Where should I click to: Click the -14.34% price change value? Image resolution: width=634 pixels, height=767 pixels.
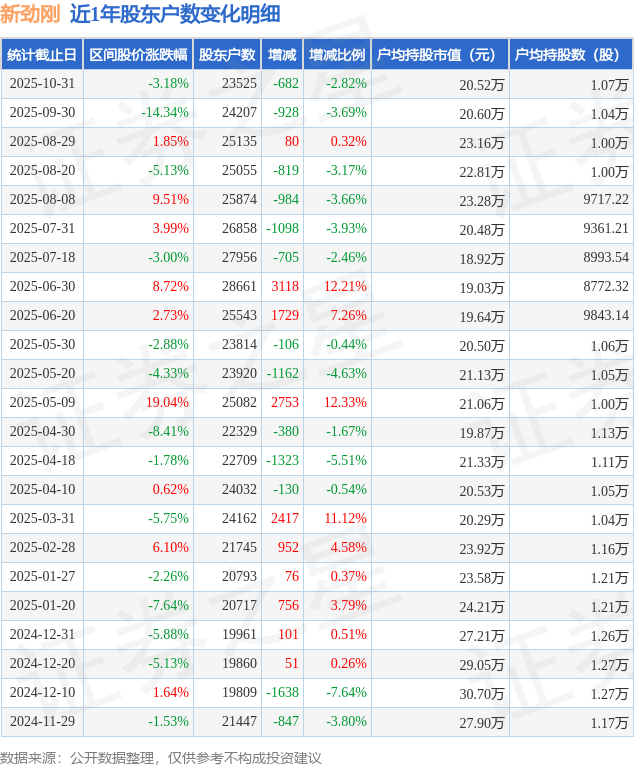[x=164, y=113]
